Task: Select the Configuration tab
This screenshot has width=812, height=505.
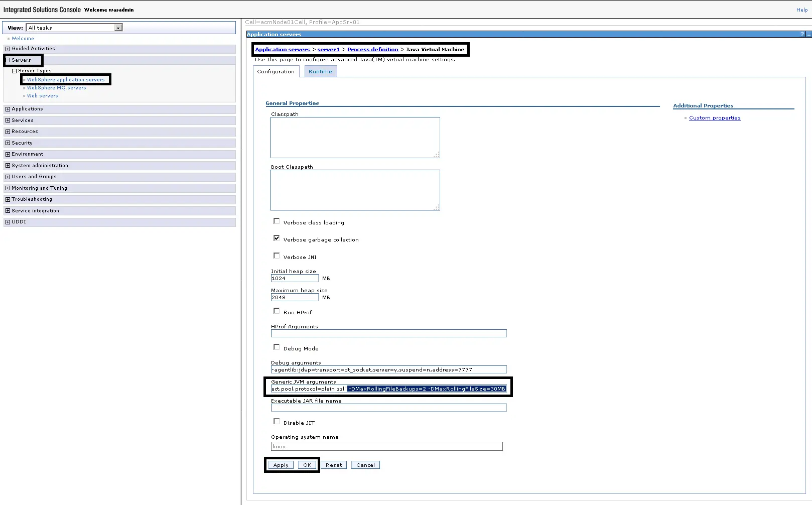Action: click(x=276, y=71)
